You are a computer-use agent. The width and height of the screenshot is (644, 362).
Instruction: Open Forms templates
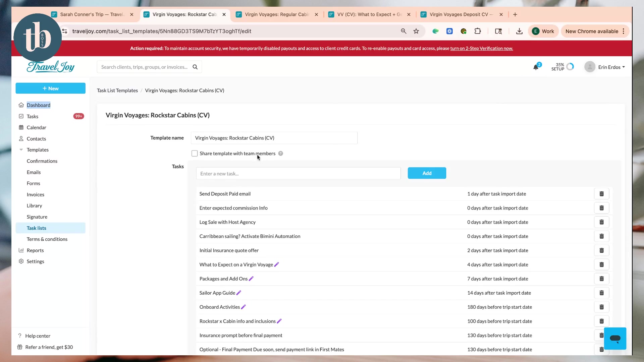tap(33, 183)
